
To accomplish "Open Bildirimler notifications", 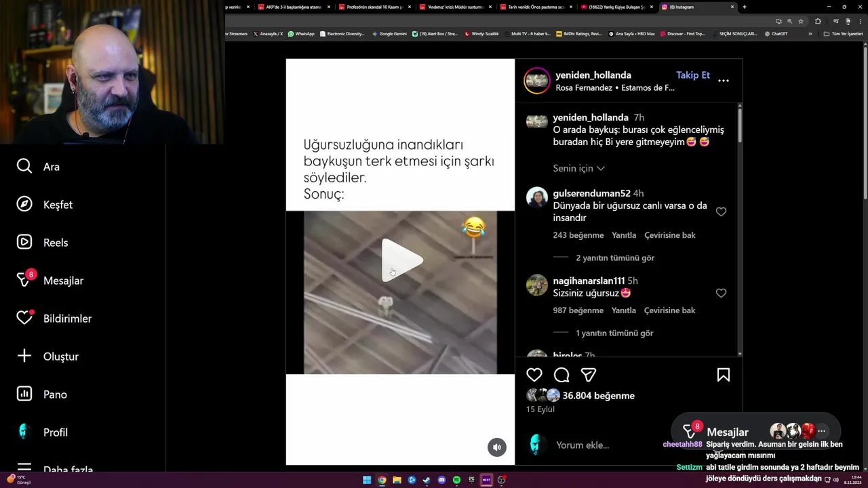I will coord(54,319).
